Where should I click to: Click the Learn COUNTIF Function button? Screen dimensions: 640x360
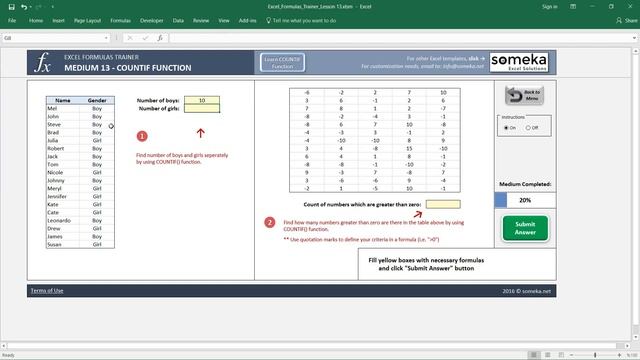click(x=282, y=62)
